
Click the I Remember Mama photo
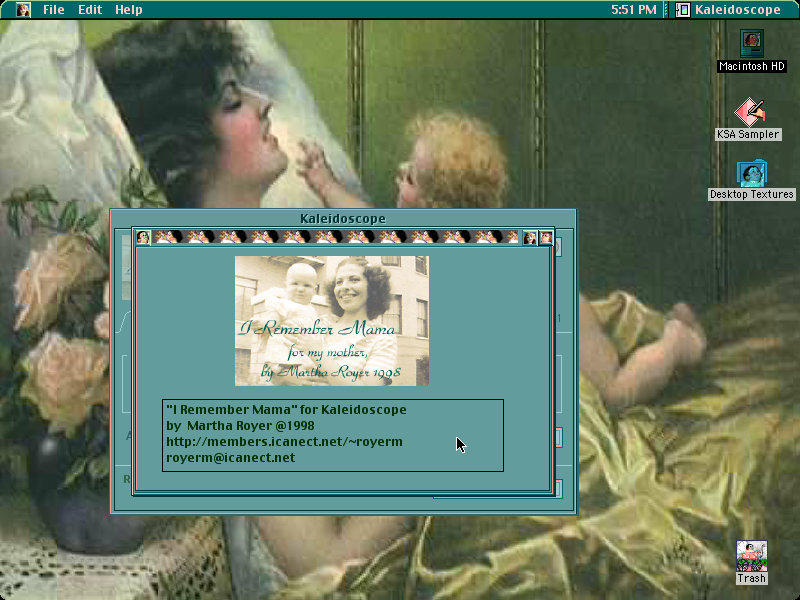click(332, 321)
